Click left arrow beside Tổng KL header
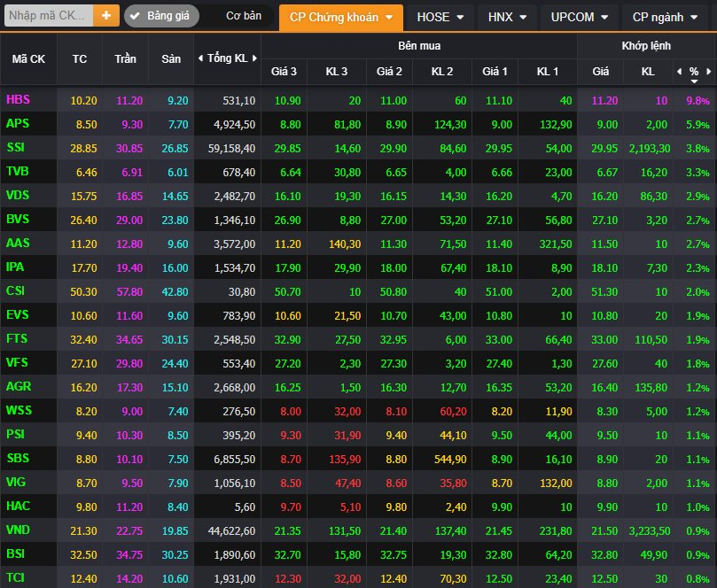 point(200,58)
